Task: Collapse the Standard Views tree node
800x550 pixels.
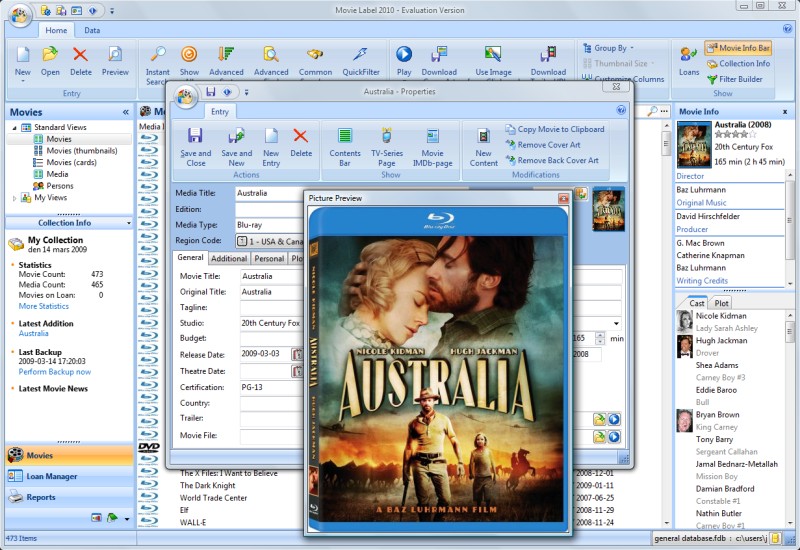Action: click(14, 128)
